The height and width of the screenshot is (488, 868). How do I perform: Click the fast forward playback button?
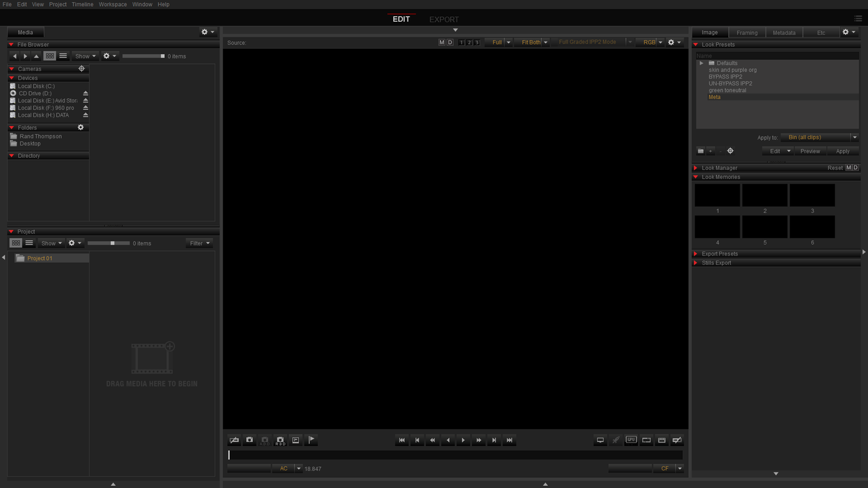479,440
